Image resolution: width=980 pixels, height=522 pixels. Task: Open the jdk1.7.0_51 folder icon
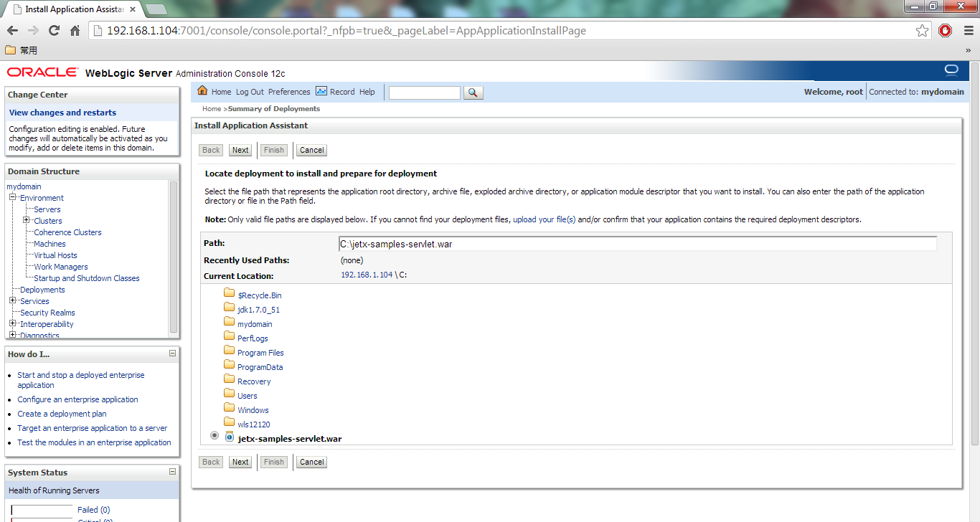click(x=230, y=307)
